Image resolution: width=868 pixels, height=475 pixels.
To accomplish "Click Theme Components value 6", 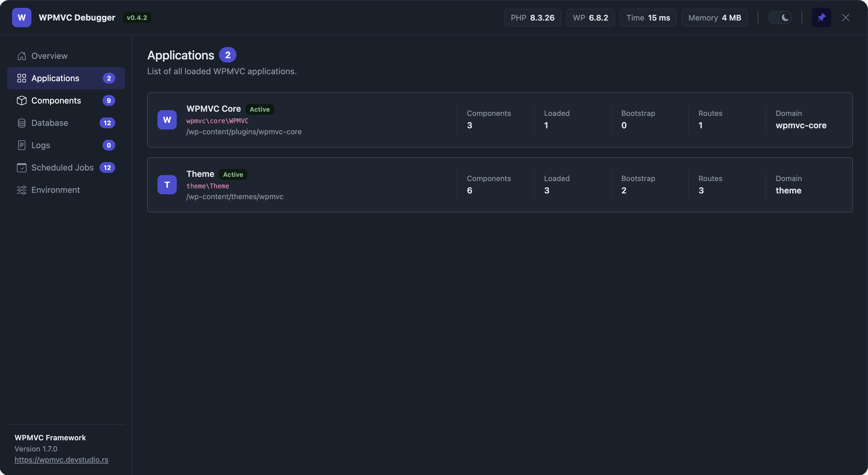I will [469, 190].
